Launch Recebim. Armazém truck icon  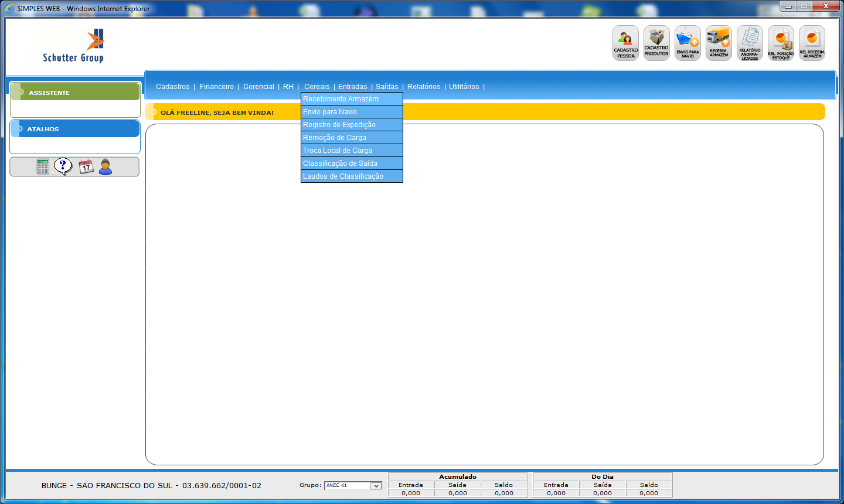(719, 43)
